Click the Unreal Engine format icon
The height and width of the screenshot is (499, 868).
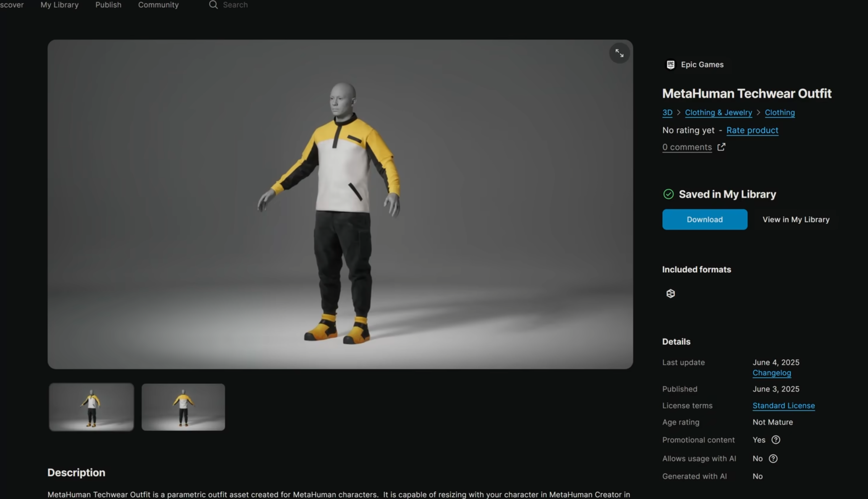coord(671,294)
